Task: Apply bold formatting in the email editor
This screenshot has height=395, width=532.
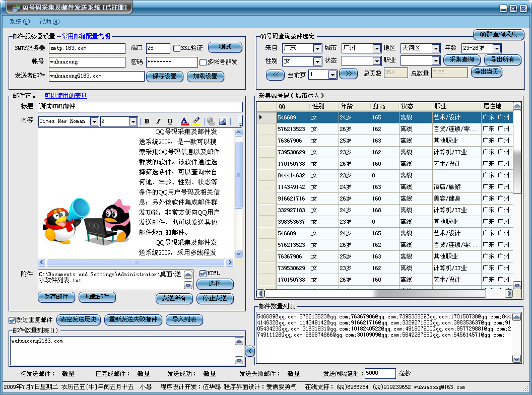Action: [147, 121]
